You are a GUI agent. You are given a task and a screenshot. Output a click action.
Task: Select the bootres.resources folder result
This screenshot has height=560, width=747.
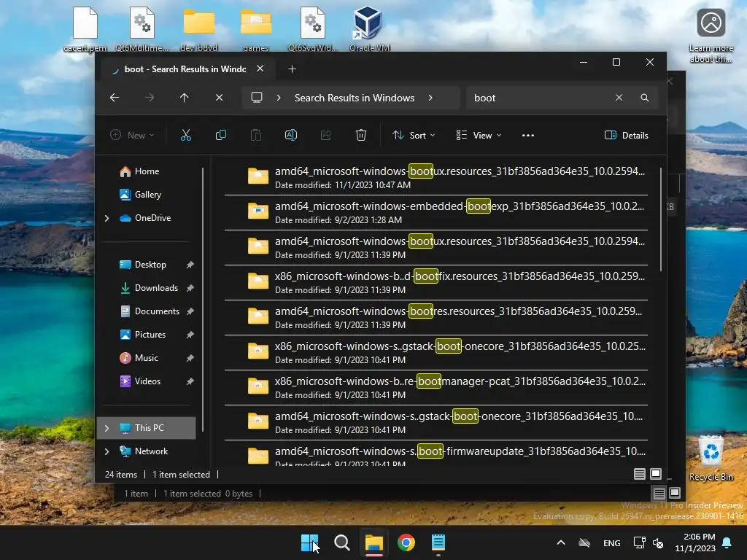tap(436, 318)
